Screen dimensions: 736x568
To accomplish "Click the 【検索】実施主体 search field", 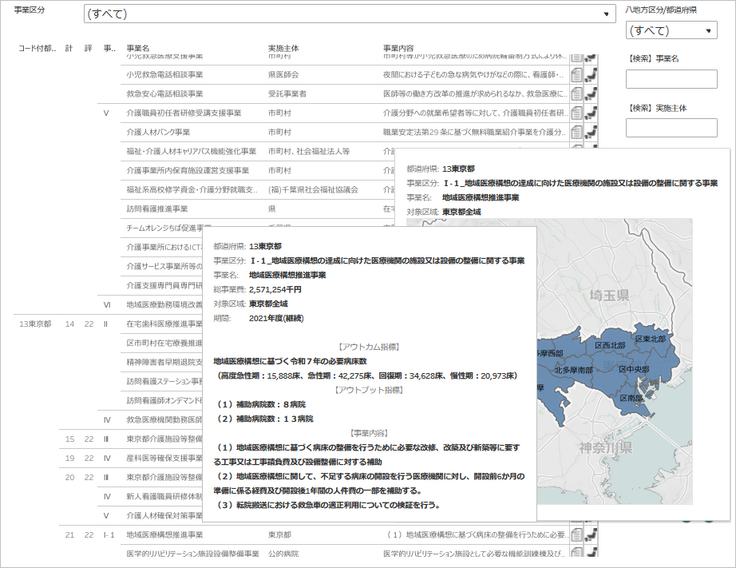I will [670, 128].
